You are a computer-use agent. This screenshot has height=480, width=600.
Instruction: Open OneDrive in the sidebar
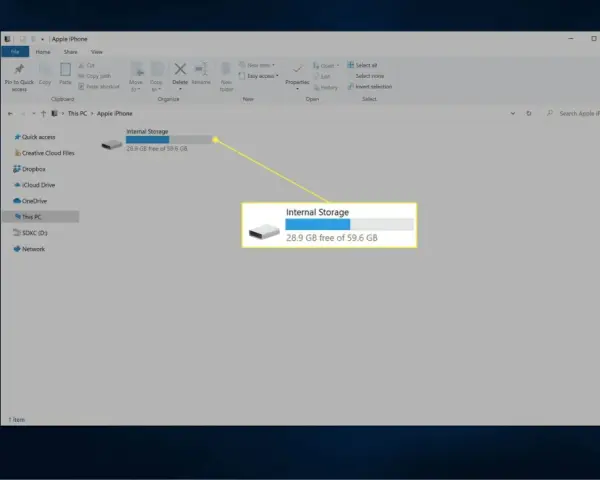(x=30, y=201)
